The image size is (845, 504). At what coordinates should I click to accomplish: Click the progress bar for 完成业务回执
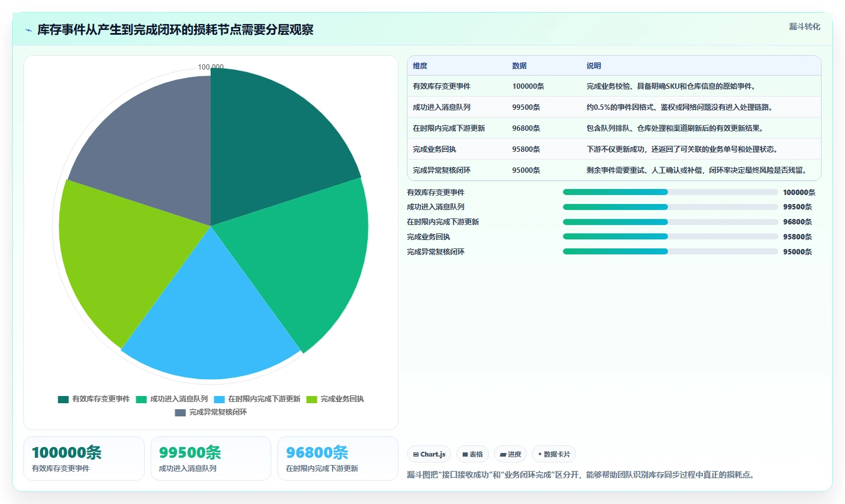click(670, 236)
